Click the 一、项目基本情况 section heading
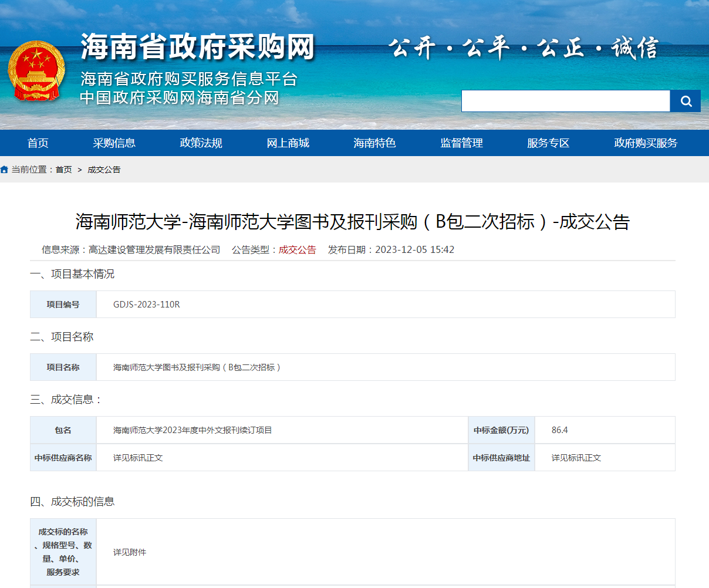The image size is (709, 588). [72, 274]
